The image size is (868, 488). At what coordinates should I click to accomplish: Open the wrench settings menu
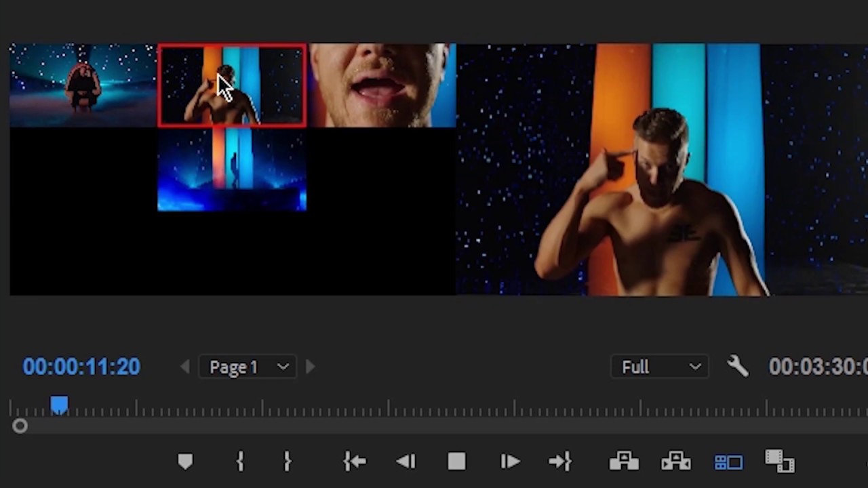(737, 367)
